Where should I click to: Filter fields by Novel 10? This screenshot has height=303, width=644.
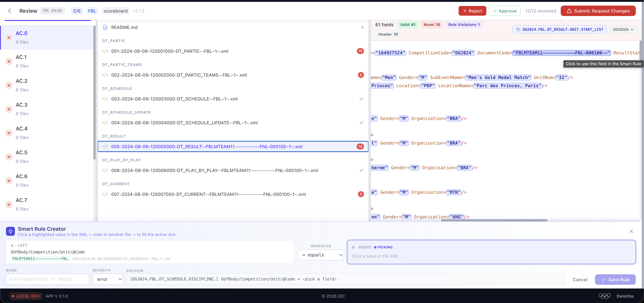click(432, 24)
